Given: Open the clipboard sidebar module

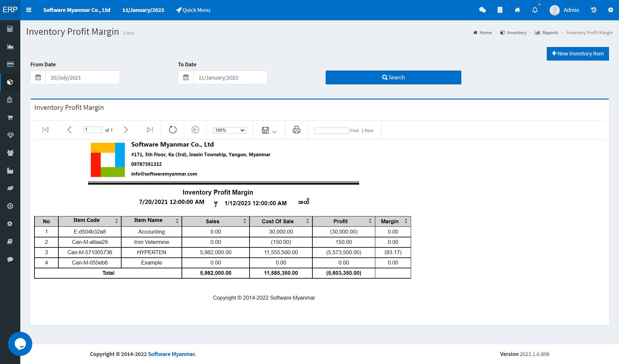Looking at the screenshot, I should (10, 100).
